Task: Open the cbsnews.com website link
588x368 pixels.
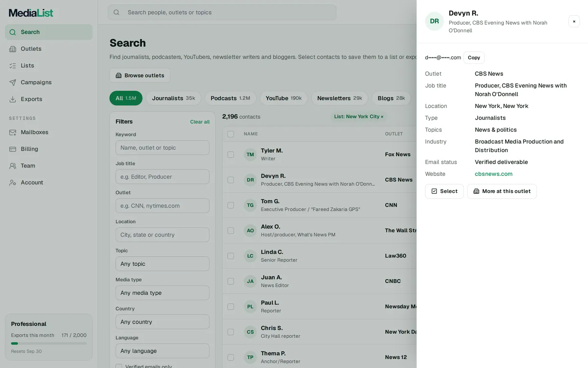Action: click(x=494, y=174)
